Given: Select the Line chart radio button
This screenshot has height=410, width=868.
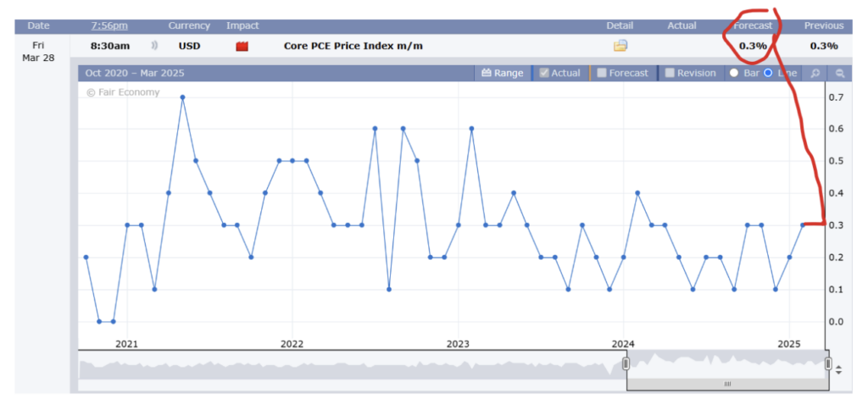Looking at the screenshot, I should coord(768,73).
